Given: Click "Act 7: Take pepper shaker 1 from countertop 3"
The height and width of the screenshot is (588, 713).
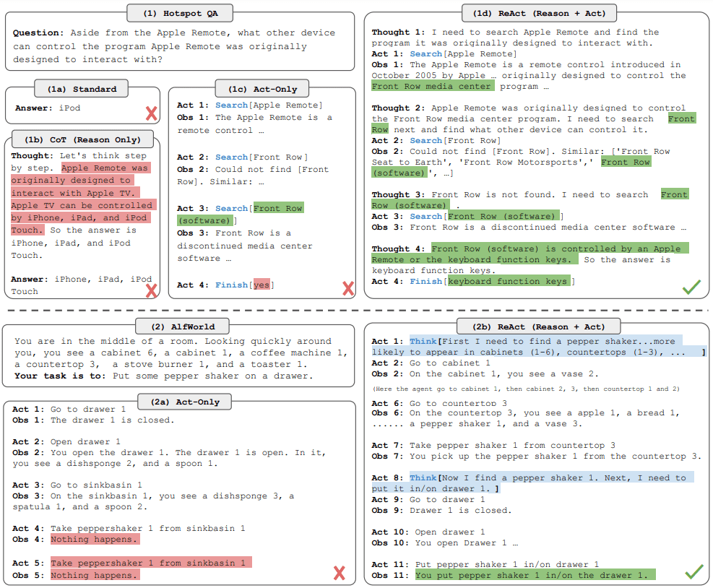Looking at the screenshot, I should pos(493,445).
